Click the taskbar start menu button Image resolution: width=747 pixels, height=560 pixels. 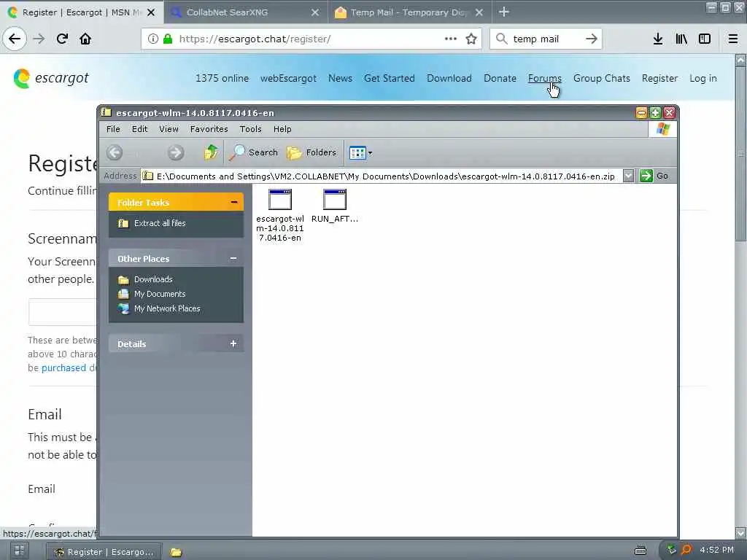[19, 551]
